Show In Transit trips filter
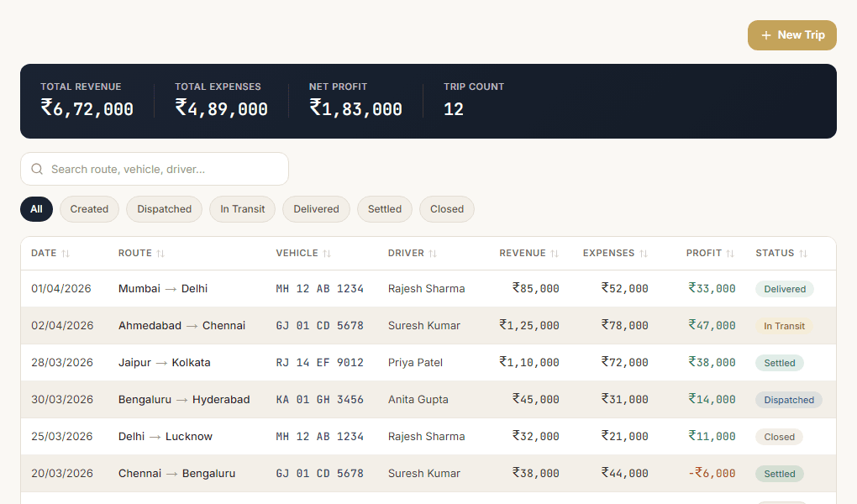This screenshot has width=857, height=504. pyautogui.click(x=242, y=209)
